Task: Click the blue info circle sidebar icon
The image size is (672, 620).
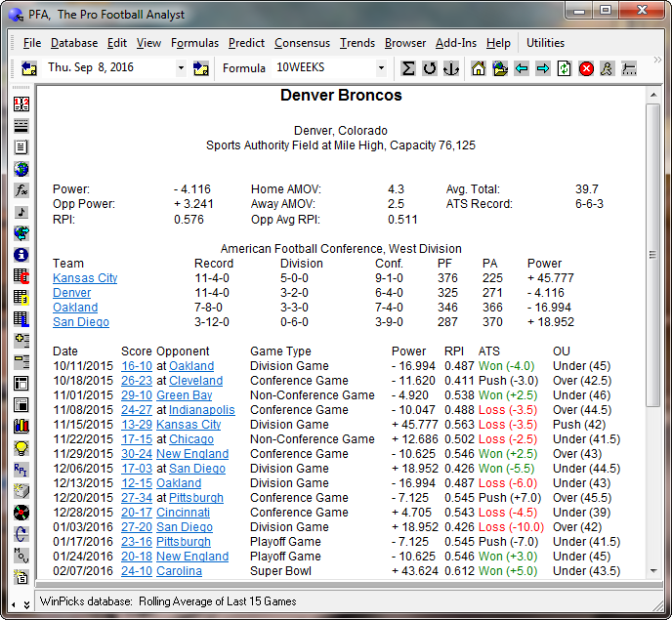Action: click(x=21, y=255)
